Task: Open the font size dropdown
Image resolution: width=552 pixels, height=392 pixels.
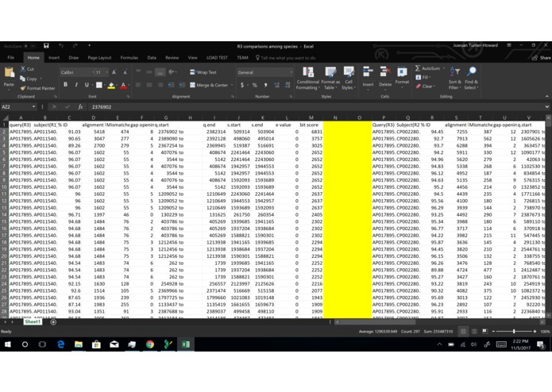Action: click(106, 72)
